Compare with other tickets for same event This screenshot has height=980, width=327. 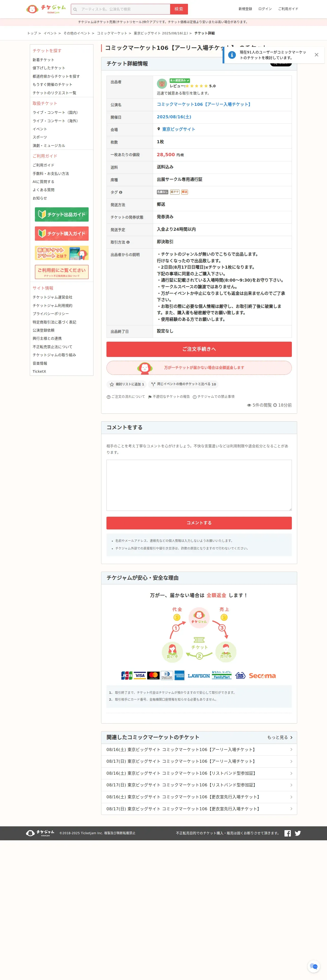click(183, 384)
